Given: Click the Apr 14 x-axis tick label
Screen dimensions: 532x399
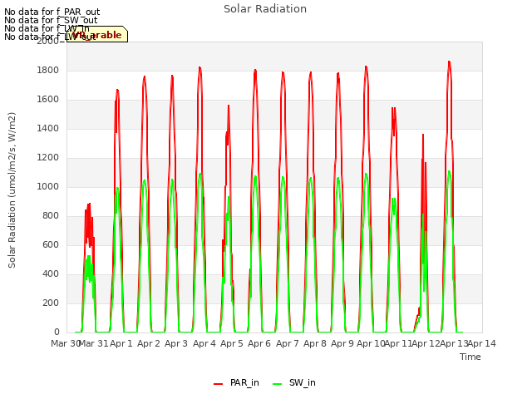Looking at the screenshot, I should [x=482, y=343].
